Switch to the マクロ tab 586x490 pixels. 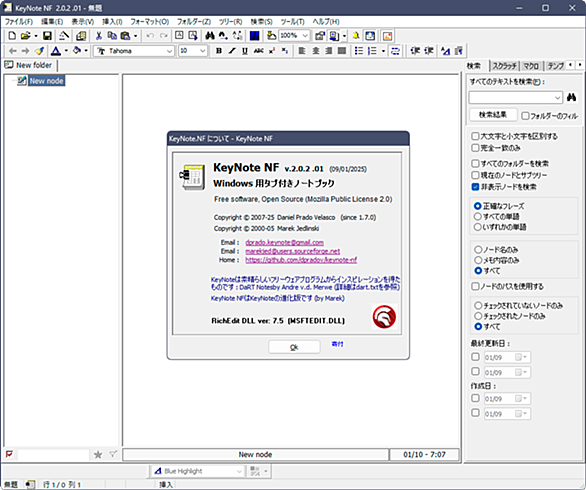click(x=531, y=66)
